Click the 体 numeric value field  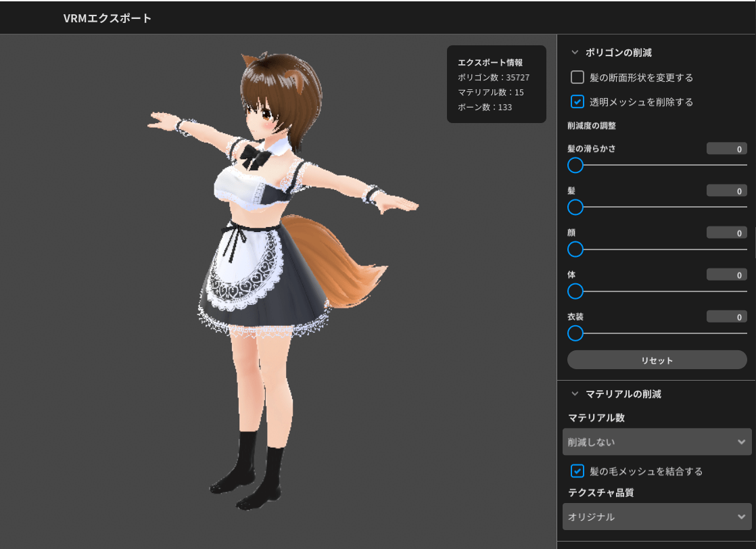click(726, 274)
